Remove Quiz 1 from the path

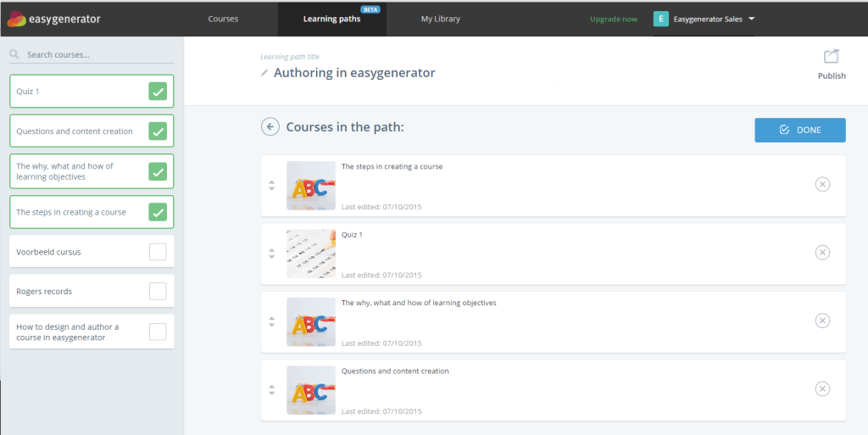tap(822, 253)
